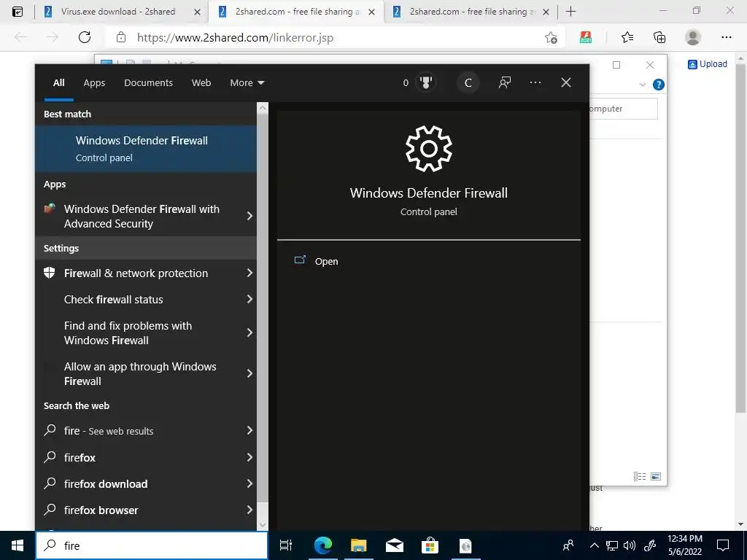Open the red 2021 extension icon
Viewport: 747px width, 560px height.
[586, 38]
